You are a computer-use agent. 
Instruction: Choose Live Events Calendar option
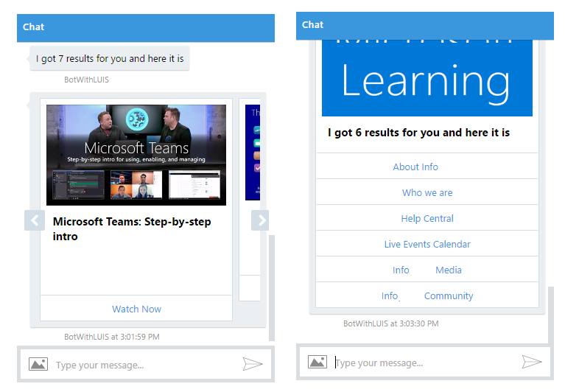[427, 245]
